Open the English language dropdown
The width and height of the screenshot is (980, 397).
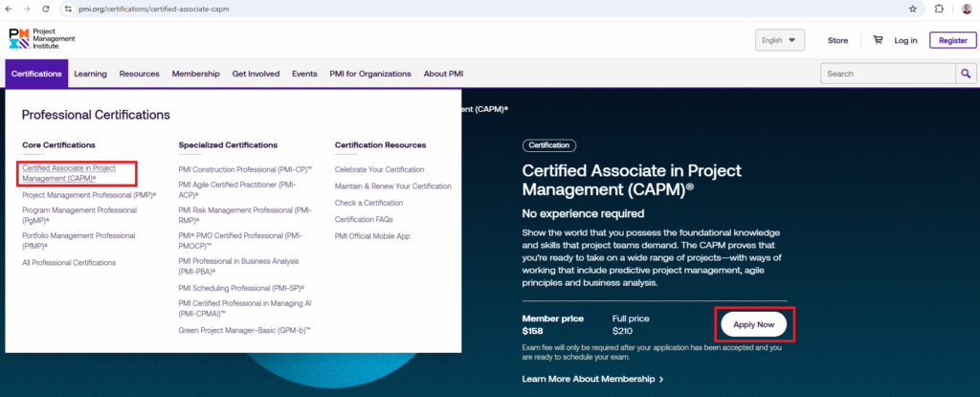pyautogui.click(x=780, y=40)
